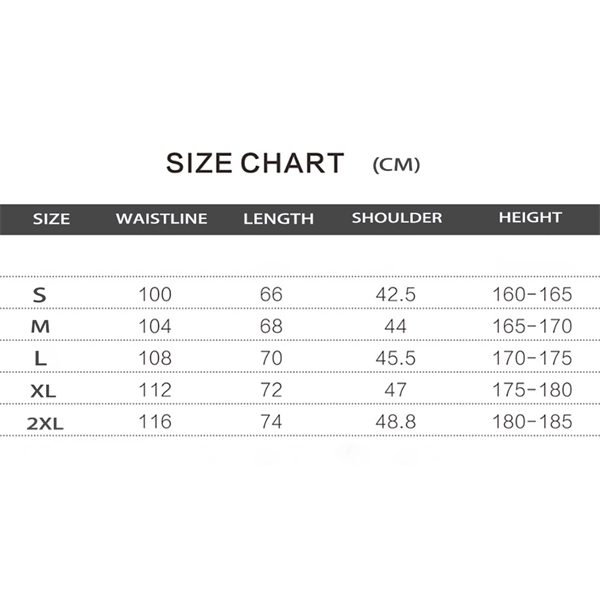The image size is (600, 600).
Task: Click height range 160-165 in S row
Action: coord(532,294)
